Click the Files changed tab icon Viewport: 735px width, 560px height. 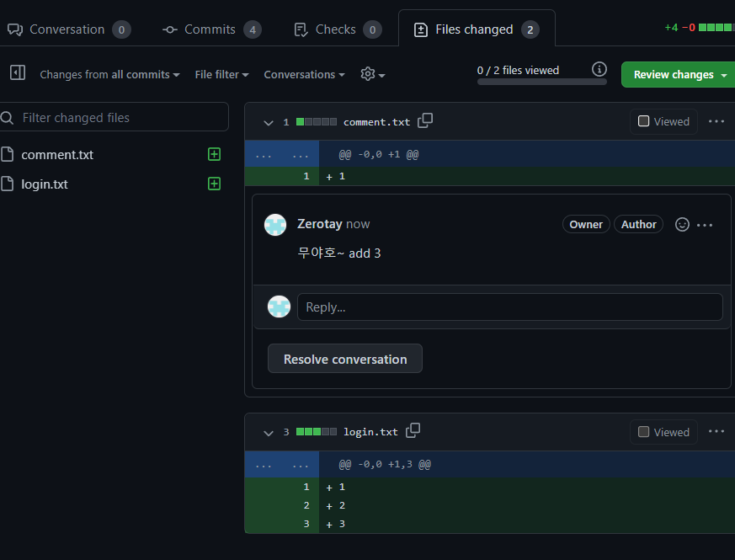tap(420, 30)
